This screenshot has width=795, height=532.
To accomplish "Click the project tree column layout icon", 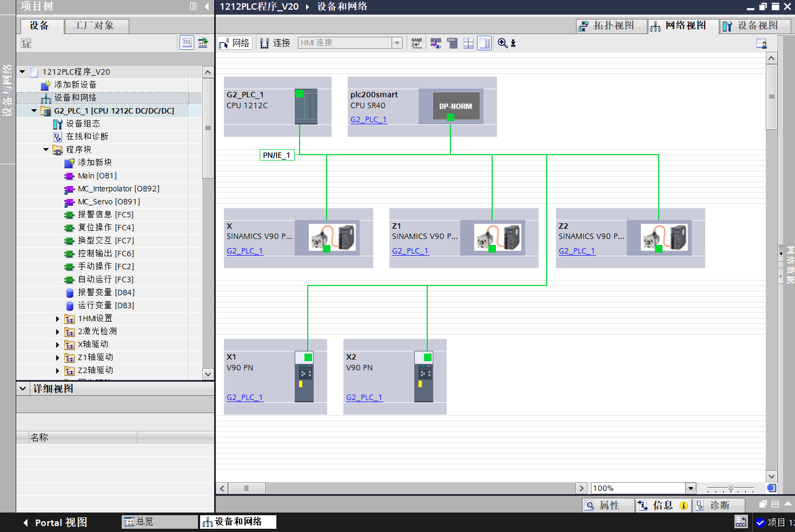I will pyautogui.click(x=194, y=6).
